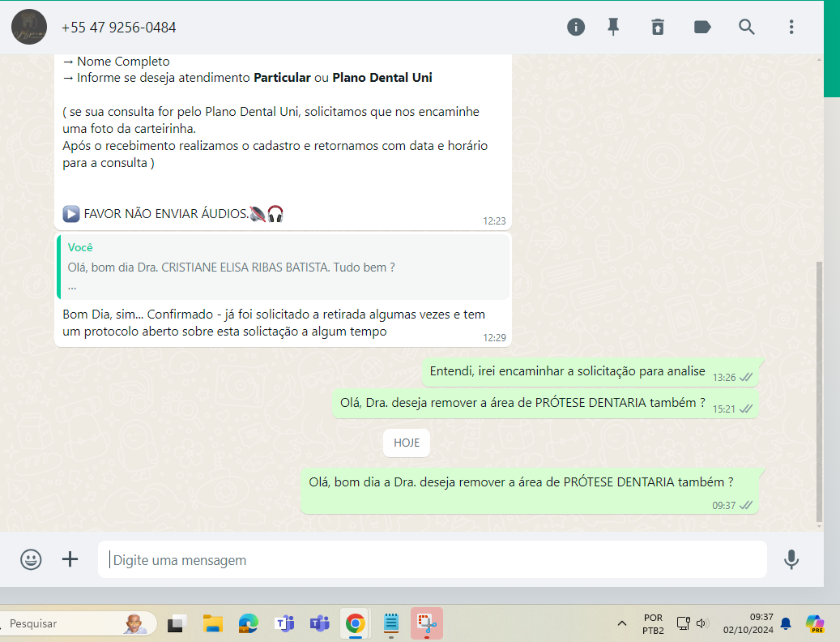Click the contact number +55 47 9256-0484

pos(118,28)
